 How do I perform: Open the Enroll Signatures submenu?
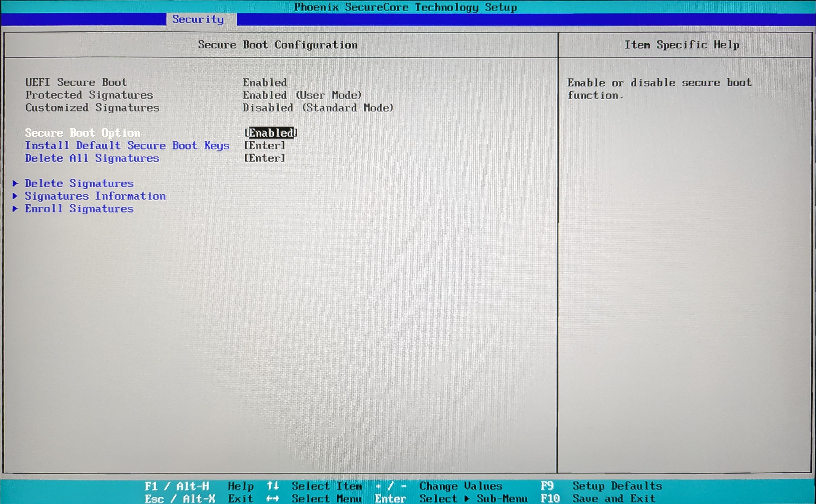(79, 209)
